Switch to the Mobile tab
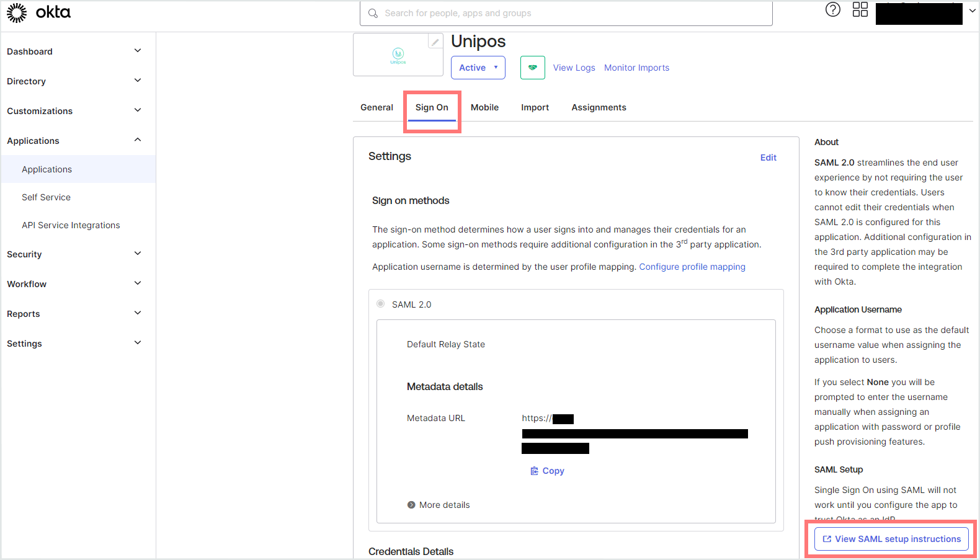This screenshot has width=980, height=560. click(x=484, y=107)
